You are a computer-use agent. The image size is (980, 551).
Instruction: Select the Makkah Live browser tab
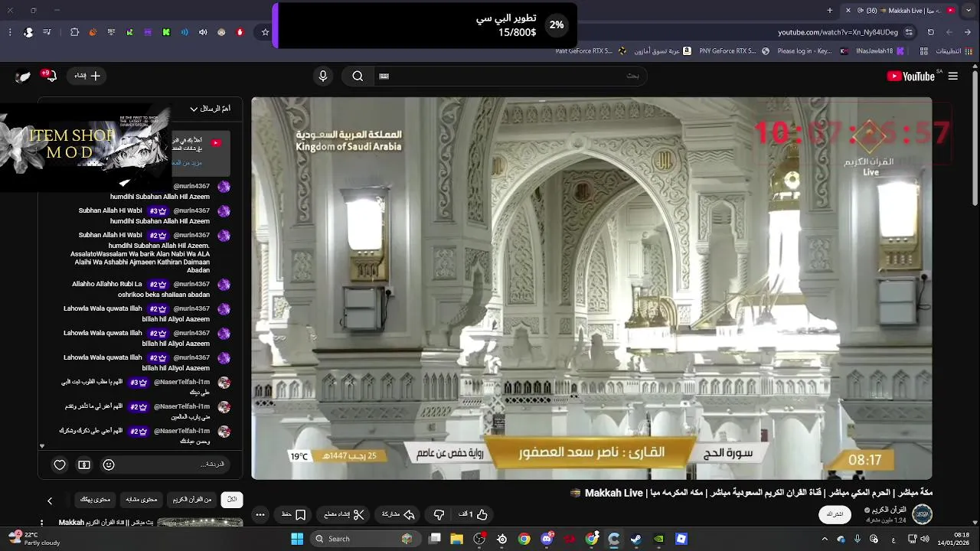[900, 10]
